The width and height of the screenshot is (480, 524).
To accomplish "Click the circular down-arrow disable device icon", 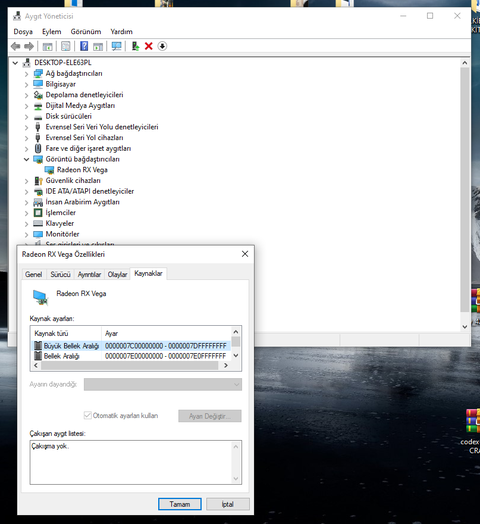I will (162, 46).
